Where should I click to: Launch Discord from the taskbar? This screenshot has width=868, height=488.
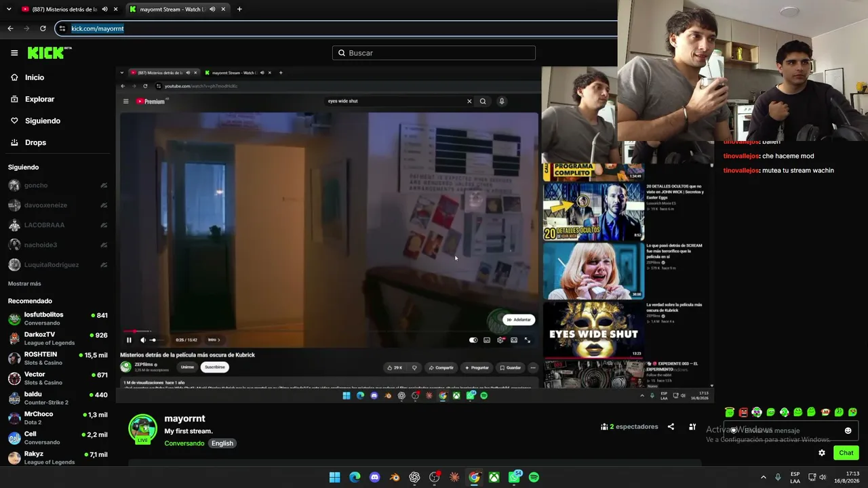point(374,477)
